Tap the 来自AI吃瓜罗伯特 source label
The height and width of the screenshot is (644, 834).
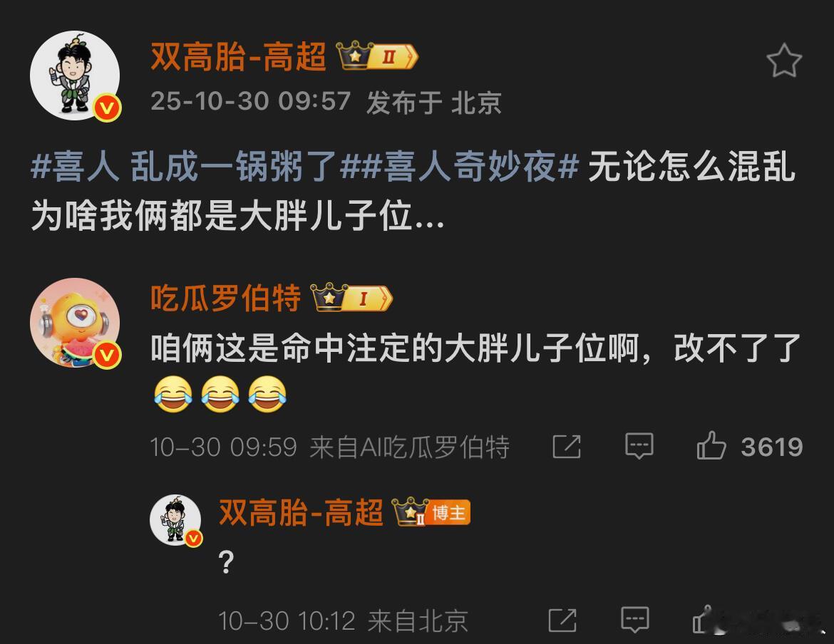pos(410,447)
